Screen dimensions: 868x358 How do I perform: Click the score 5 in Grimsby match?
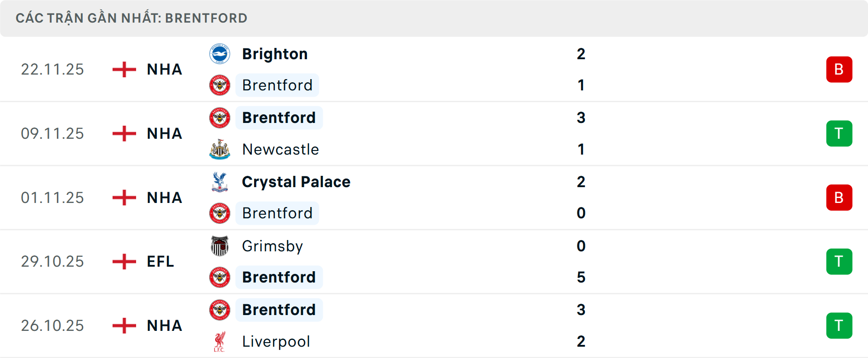pos(581,277)
